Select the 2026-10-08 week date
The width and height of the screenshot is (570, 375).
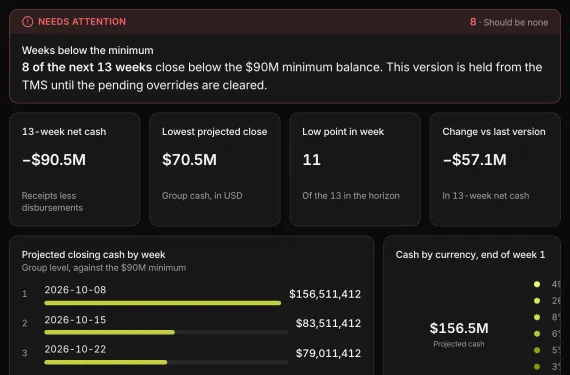tap(75, 290)
